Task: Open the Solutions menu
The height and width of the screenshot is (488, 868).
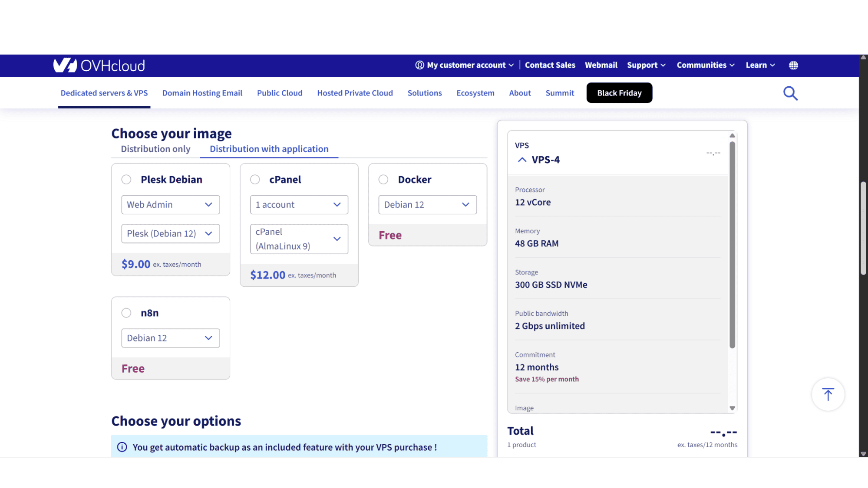Action: pos(425,93)
